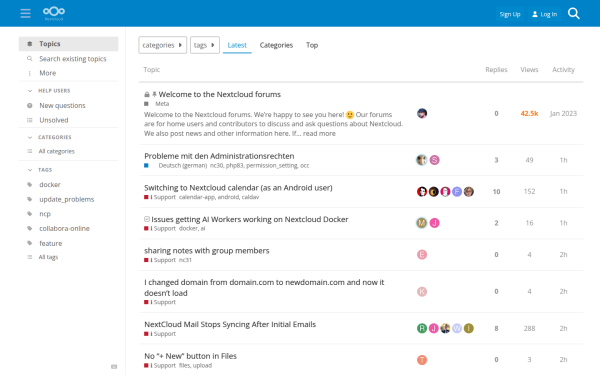The image size is (600, 375).
Task: Sort by Activity column header
Action: click(563, 70)
